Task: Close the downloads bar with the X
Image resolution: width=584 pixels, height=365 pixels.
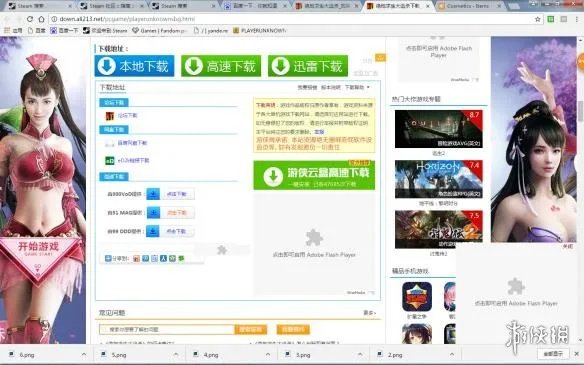Action: pos(577,354)
